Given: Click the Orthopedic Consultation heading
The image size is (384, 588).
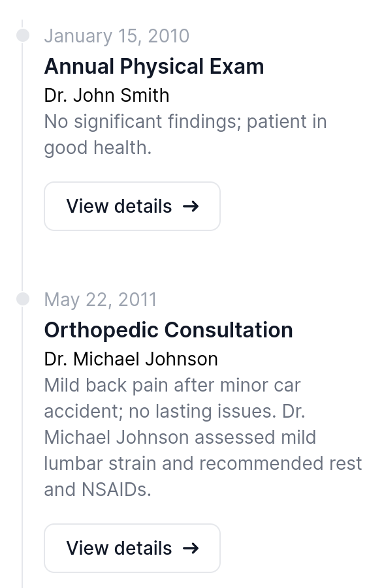Looking at the screenshot, I should click(168, 330).
